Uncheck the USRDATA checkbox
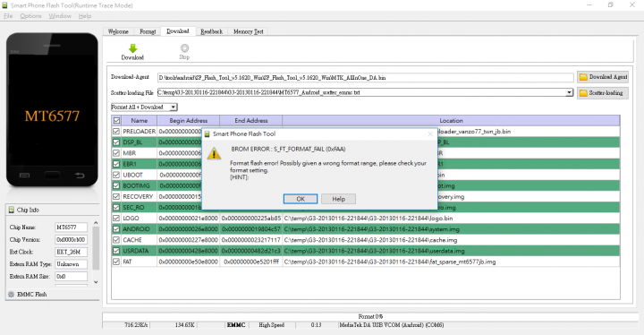The image size is (644, 335). tap(116, 251)
